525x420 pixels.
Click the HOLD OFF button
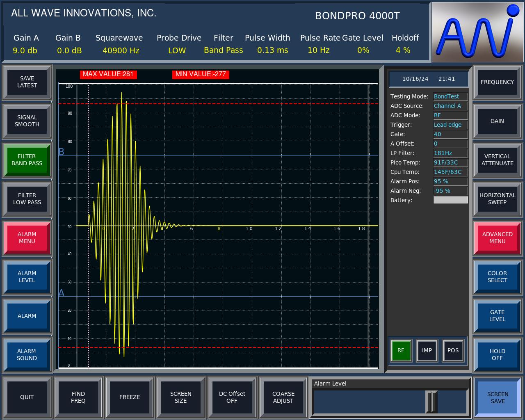tap(498, 355)
